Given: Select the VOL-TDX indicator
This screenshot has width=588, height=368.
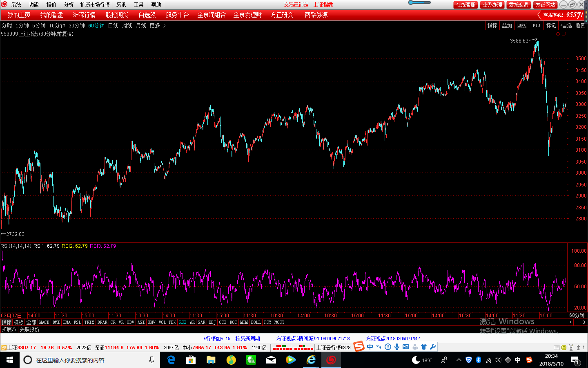Looking at the screenshot, I should coord(167,322).
